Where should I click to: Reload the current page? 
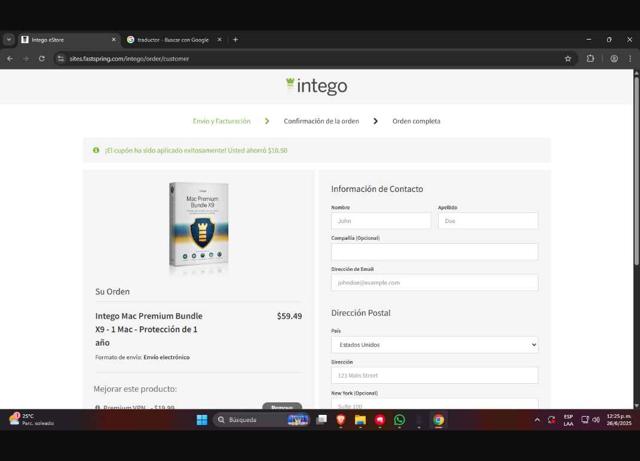tap(42, 59)
